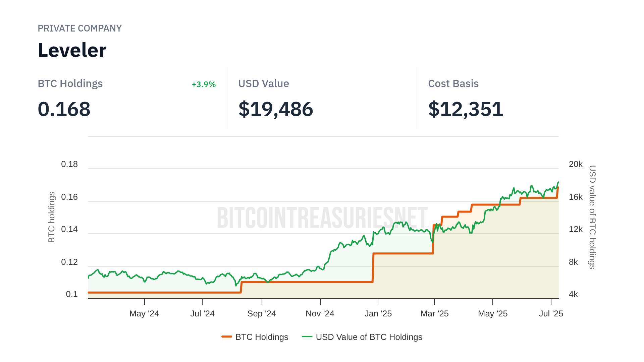Click the 0.168 BTC Holdings value
Image resolution: width=644 pixels, height=362 pixels.
pyautogui.click(x=64, y=109)
